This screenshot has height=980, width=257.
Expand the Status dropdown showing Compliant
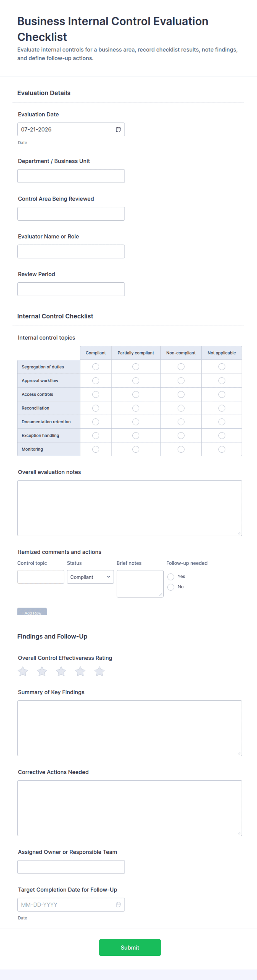90,577
